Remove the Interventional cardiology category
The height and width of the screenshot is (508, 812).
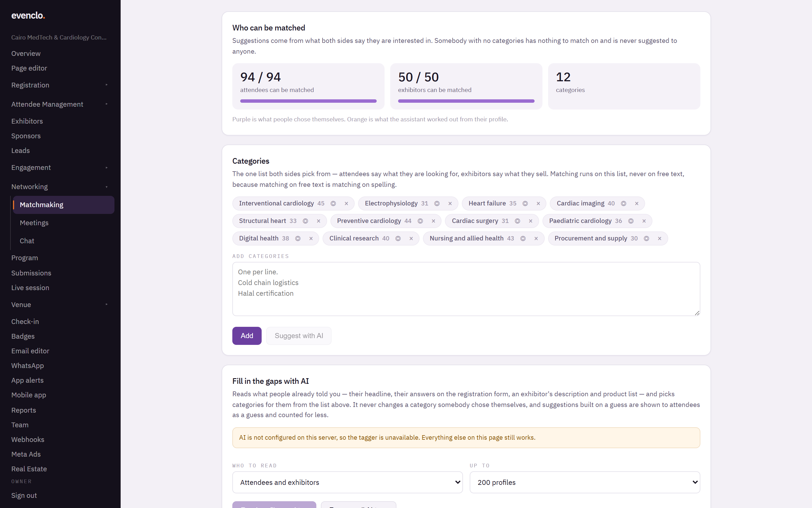tap(346, 203)
